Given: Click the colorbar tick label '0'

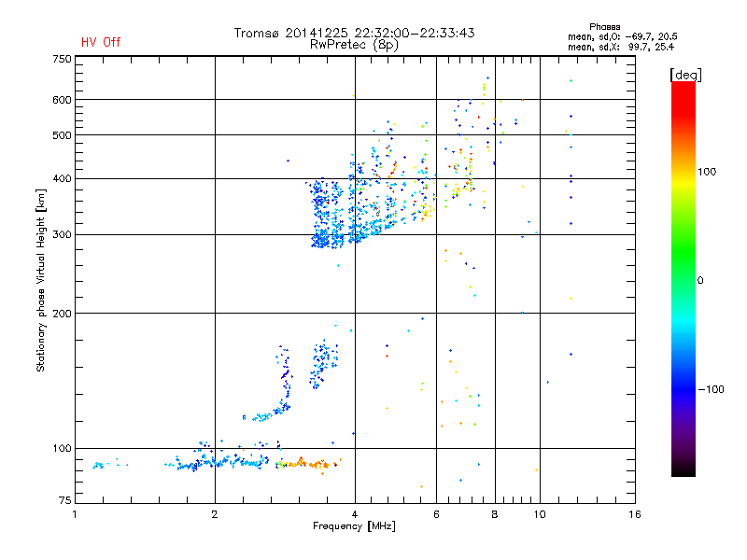Looking at the screenshot, I should coord(700,281).
